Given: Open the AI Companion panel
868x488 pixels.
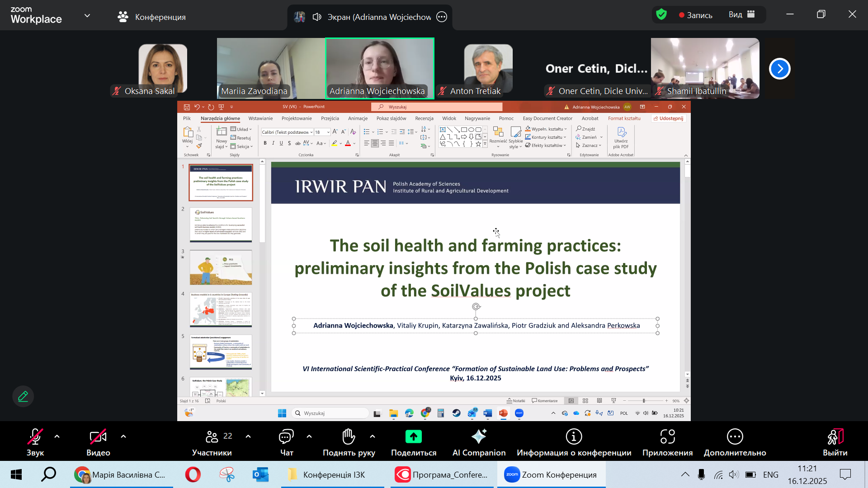Looking at the screenshot, I should (x=479, y=437).
